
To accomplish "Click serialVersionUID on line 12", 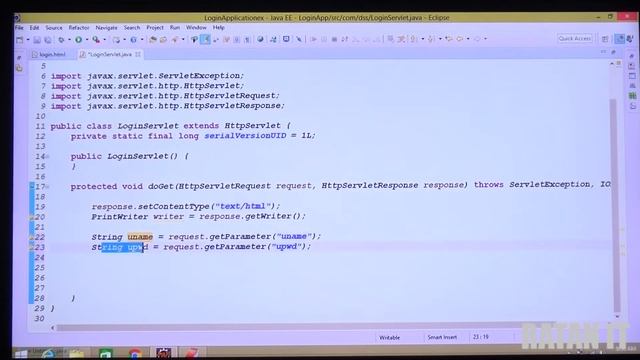I will click(x=245, y=136).
